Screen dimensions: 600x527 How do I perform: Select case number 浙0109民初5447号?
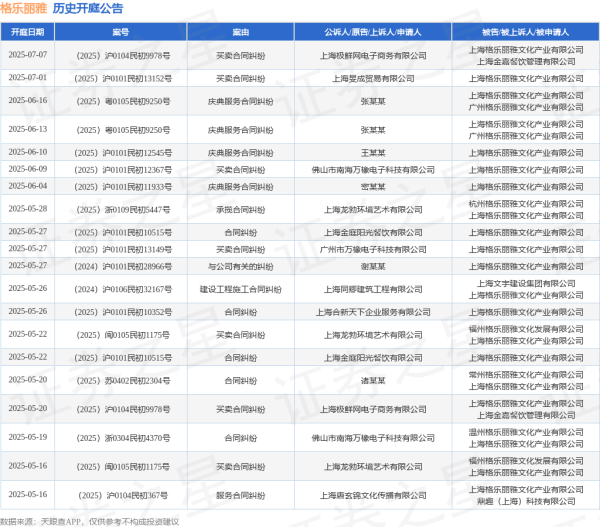coord(122,209)
